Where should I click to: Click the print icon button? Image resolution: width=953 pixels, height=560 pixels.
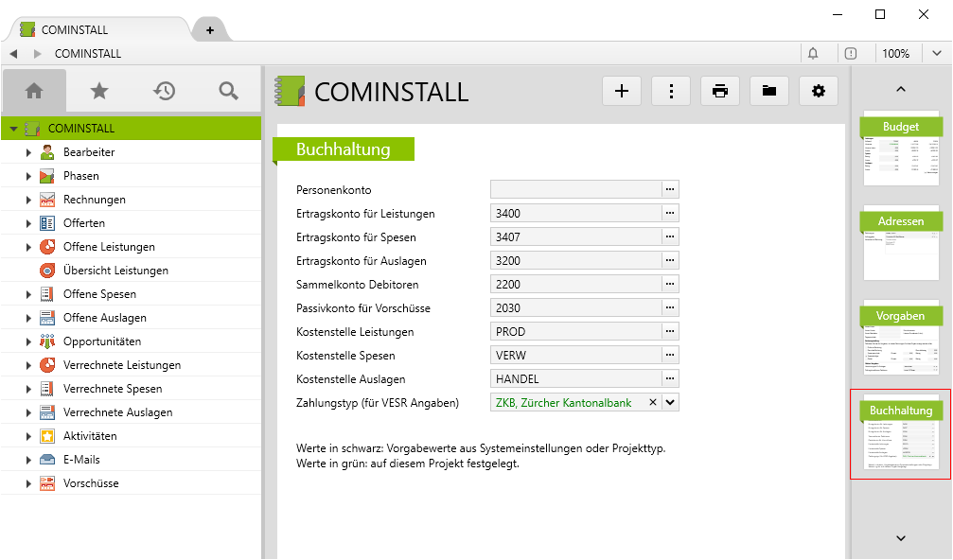click(x=720, y=91)
